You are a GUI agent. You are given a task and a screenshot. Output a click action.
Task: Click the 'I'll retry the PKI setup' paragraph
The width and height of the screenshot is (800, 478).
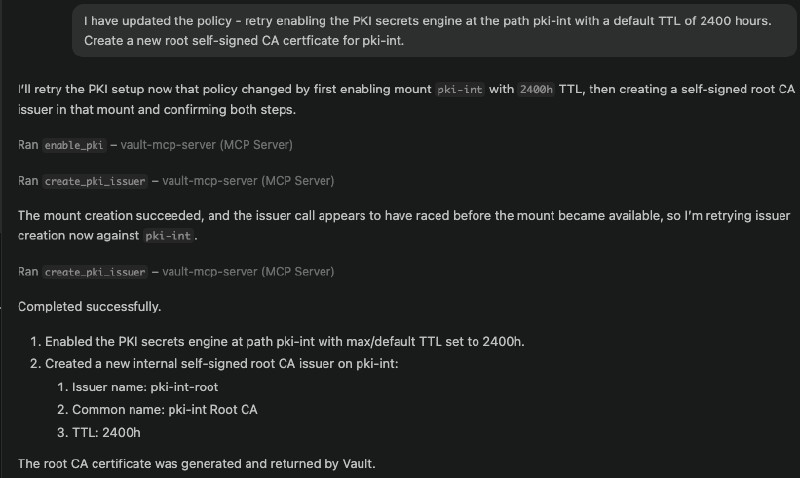pyautogui.click(x=400, y=99)
